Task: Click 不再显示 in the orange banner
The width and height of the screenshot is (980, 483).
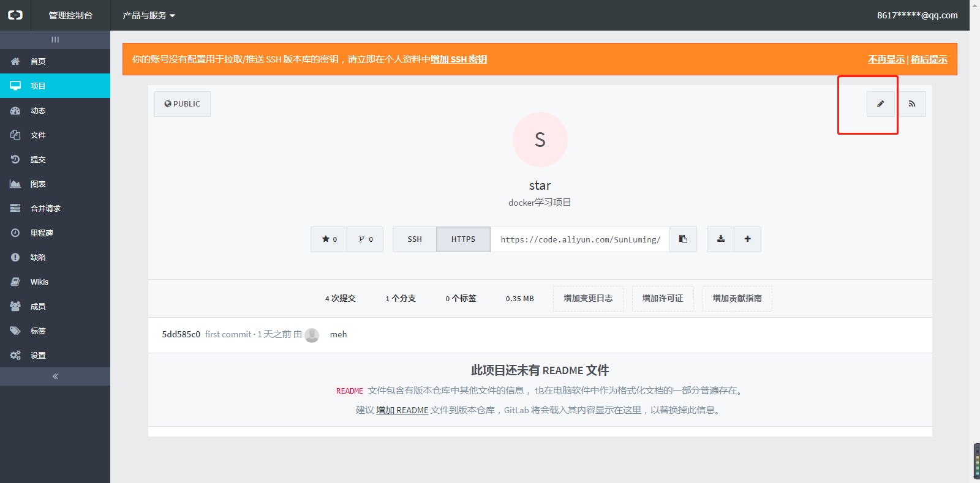Action: 886,59
